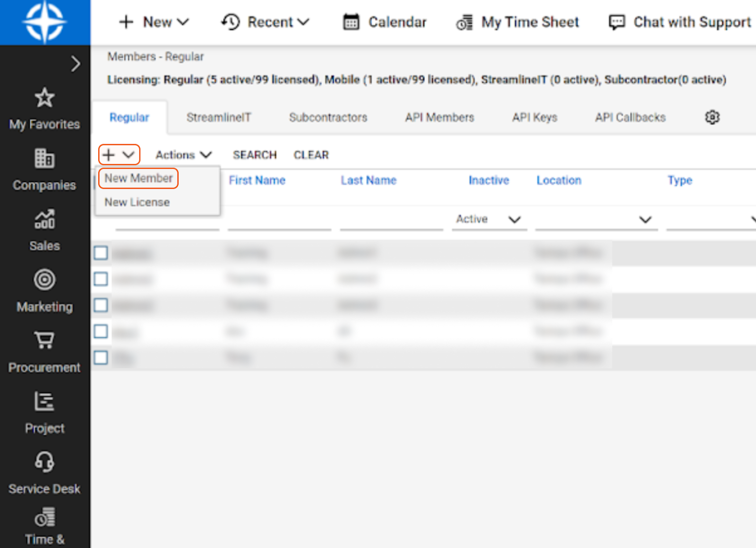
Task: Open the Actions dropdown menu
Action: 184,155
